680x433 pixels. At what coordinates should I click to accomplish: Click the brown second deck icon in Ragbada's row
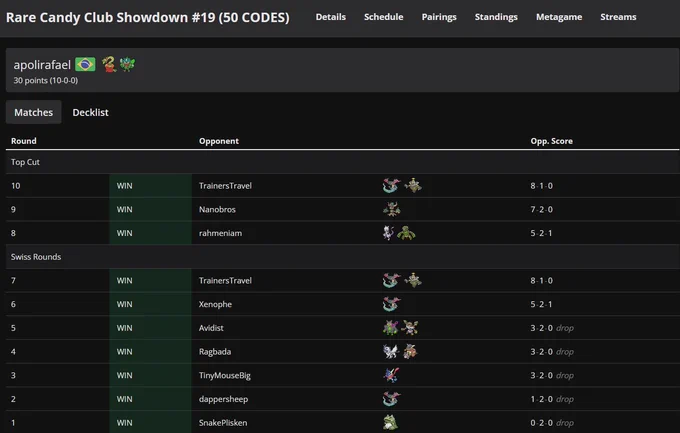coord(410,351)
